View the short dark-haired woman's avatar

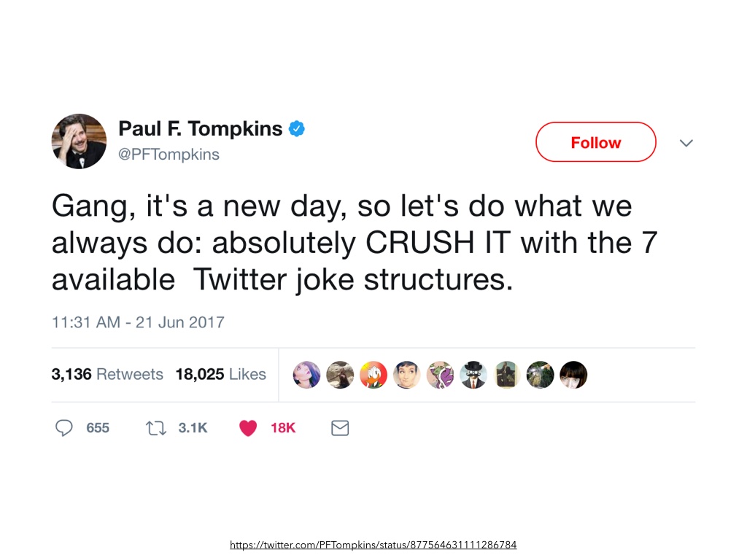pos(406,375)
